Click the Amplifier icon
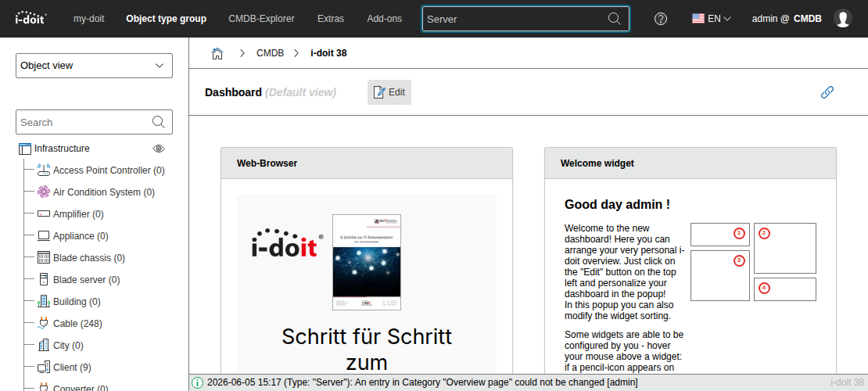The image size is (868, 391). 44,213
